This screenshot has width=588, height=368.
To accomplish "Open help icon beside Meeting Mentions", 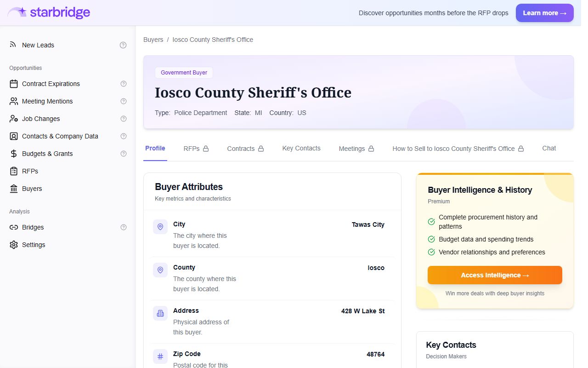I will pyautogui.click(x=123, y=101).
